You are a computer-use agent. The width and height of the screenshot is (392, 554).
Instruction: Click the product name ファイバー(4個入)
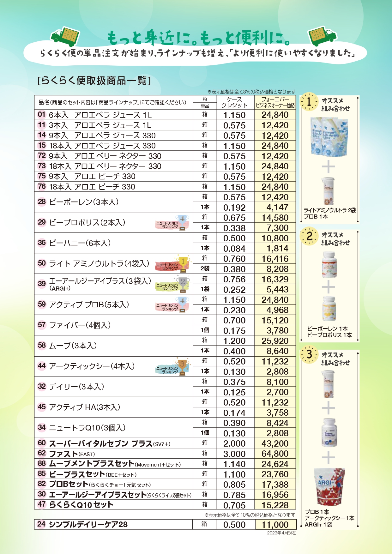click(80, 325)
